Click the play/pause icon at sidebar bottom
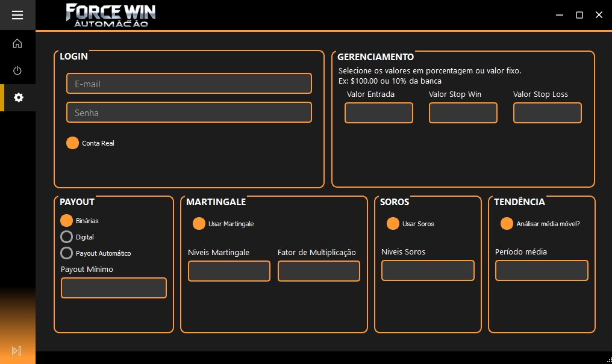Image resolution: width=612 pixels, height=364 pixels. pyautogui.click(x=17, y=351)
